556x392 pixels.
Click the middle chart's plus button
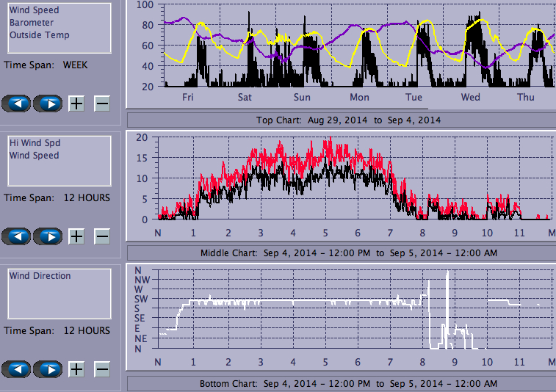[x=76, y=236]
